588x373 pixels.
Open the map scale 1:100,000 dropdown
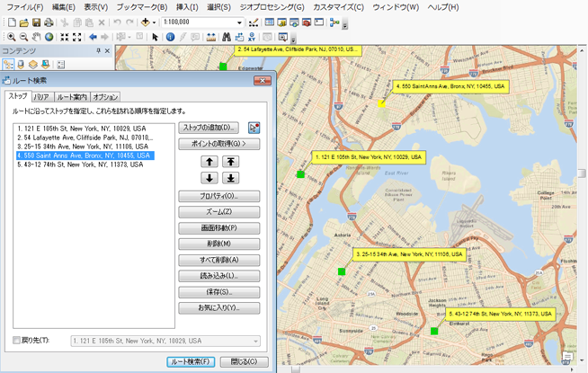tap(240, 22)
